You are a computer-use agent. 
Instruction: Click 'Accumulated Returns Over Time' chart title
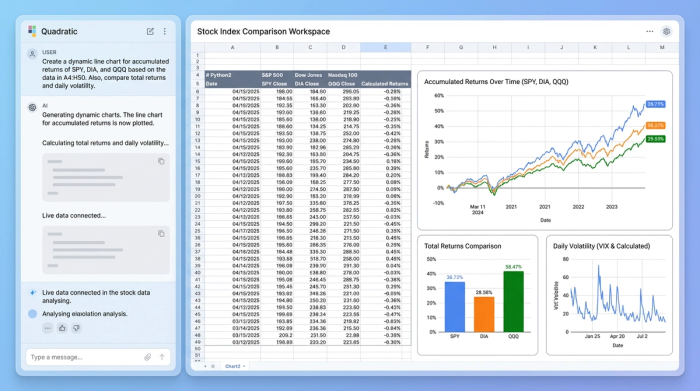pos(496,82)
